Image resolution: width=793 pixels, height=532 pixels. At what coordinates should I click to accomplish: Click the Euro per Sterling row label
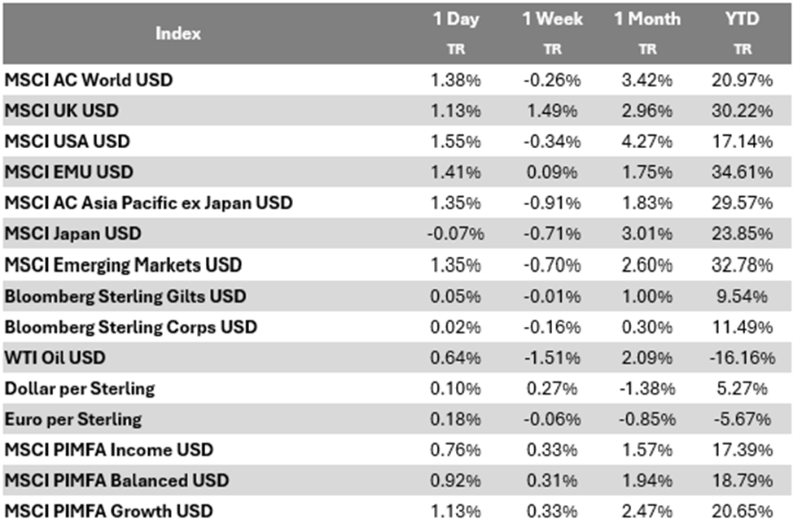[x=72, y=419]
